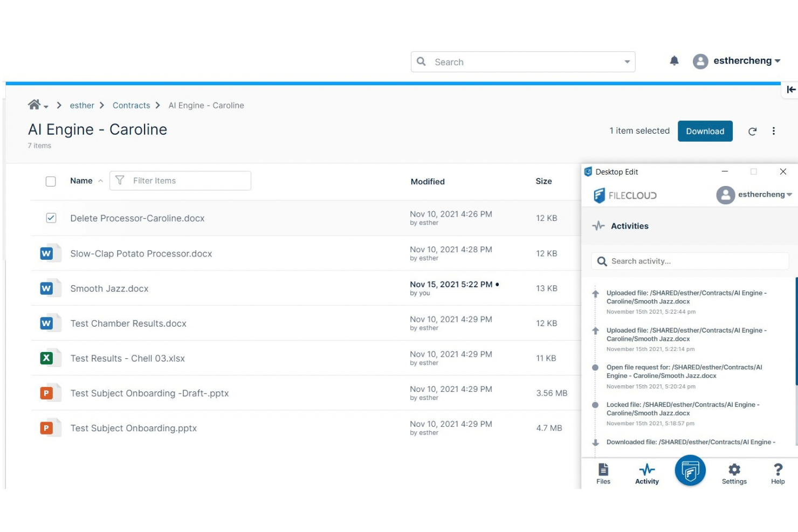This screenshot has height=532, width=798.
Task: Open the home breadcrumb dropdown caret
Action: (x=46, y=107)
